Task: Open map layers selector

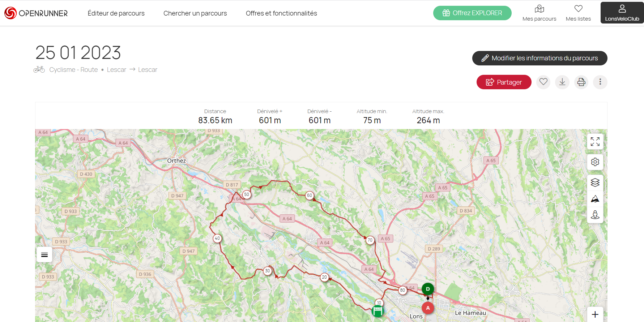Action: pos(595,183)
